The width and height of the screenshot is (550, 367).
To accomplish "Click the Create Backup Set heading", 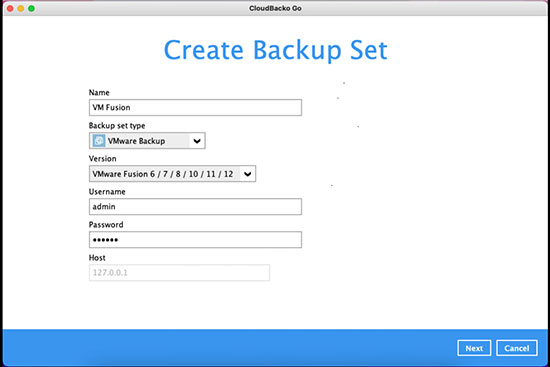I will pyautogui.click(x=276, y=50).
